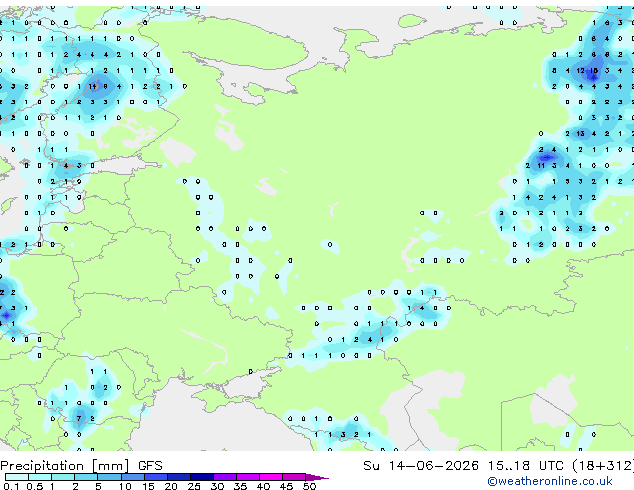The height and width of the screenshot is (490, 634).
Task: Click the above-50 arrow tip of legend
Action: [x=317, y=478]
